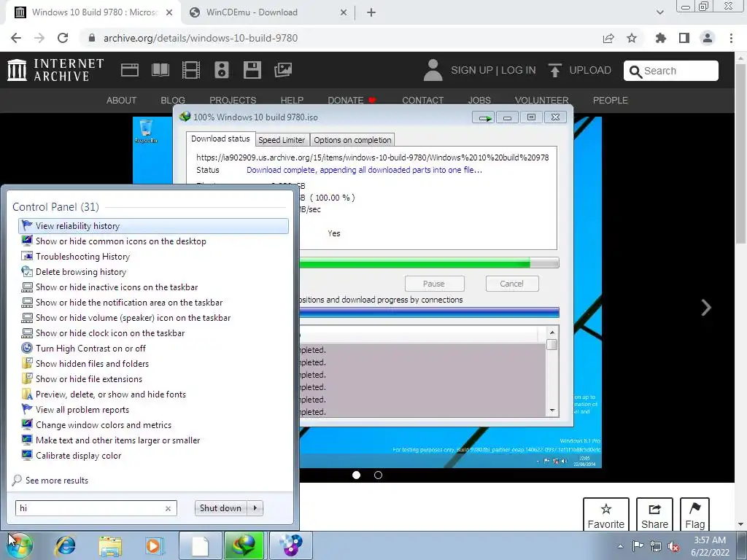Open a new browser tab
Viewport: 747px width, 560px height.
pos(371,13)
